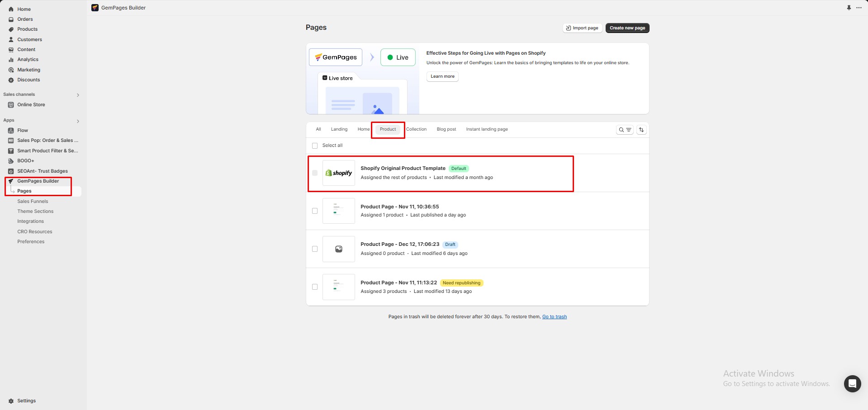Click the sort icon next to search
The width and height of the screenshot is (868, 410).
coord(641,130)
